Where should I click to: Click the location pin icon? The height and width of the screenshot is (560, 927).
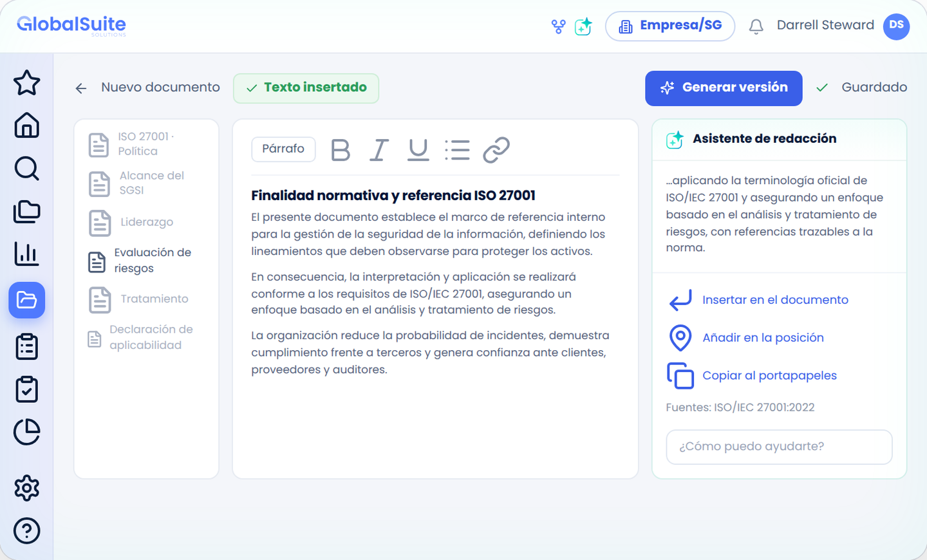680,337
